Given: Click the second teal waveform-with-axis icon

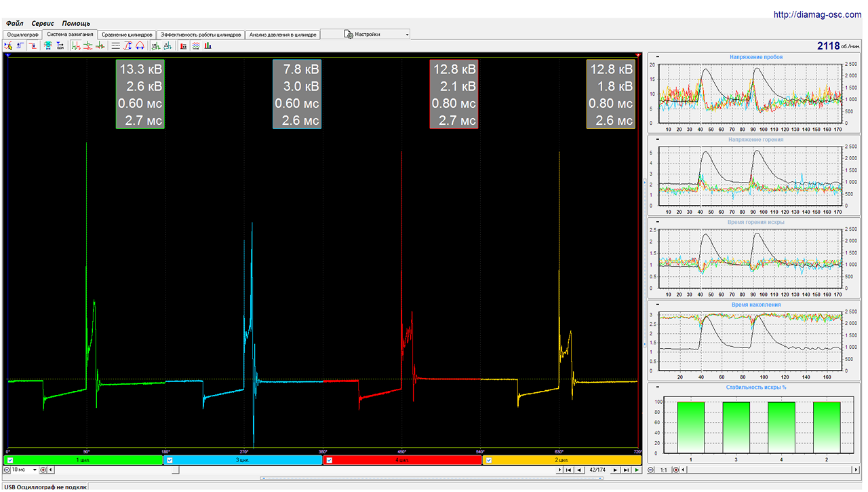Looking at the screenshot, I should click(167, 46).
